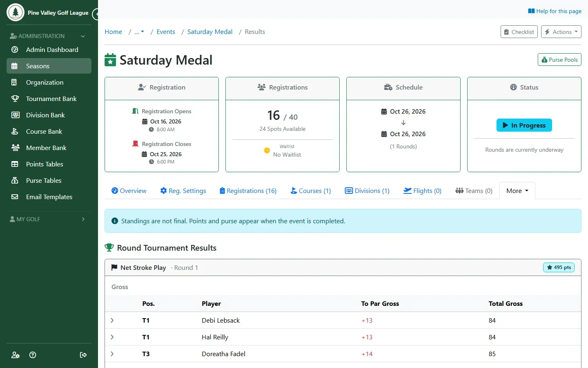Expand the ellipsis breadcrumb dropdown

click(x=139, y=31)
